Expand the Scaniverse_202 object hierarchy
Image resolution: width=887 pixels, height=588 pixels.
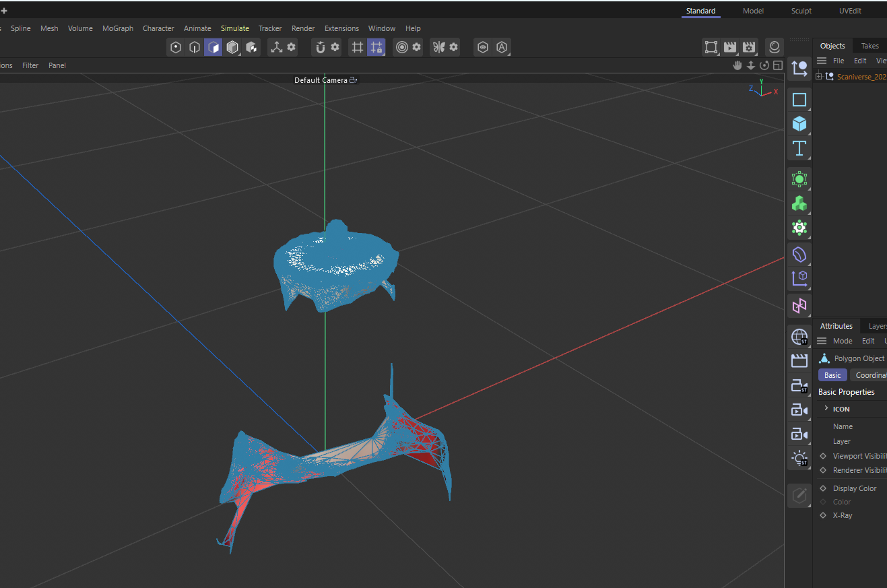tap(820, 76)
